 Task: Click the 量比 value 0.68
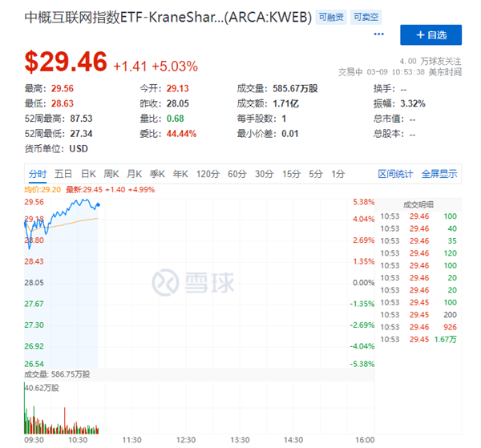(175, 119)
